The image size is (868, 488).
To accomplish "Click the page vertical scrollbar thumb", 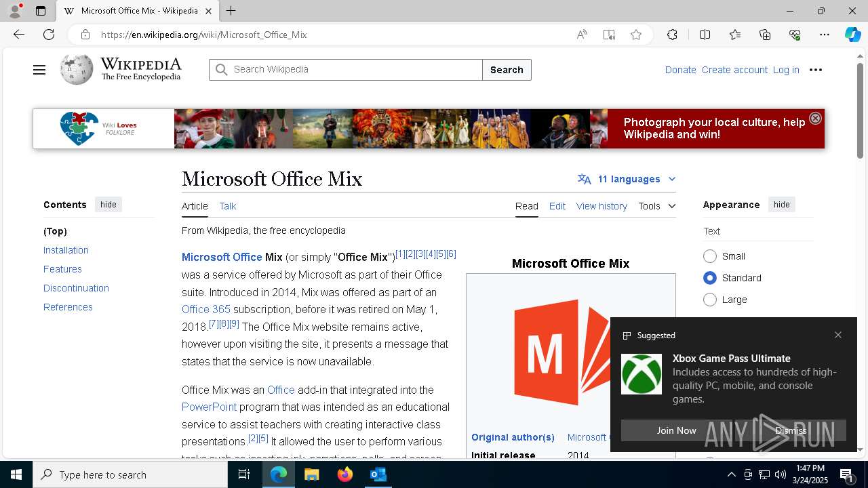I will pos(861,112).
